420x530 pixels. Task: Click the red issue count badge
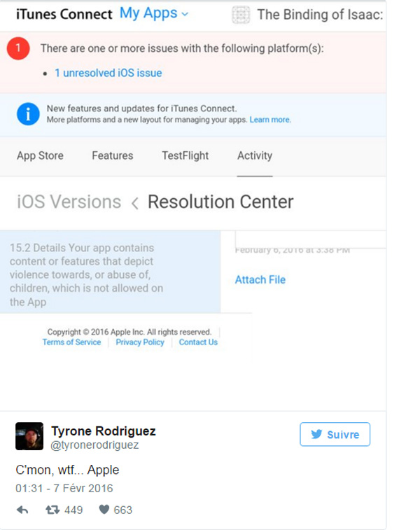18,48
